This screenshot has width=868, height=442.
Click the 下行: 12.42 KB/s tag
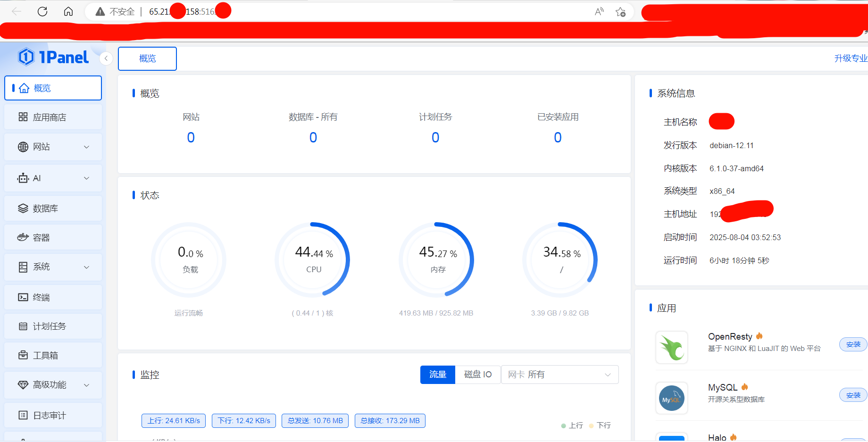click(x=244, y=421)
